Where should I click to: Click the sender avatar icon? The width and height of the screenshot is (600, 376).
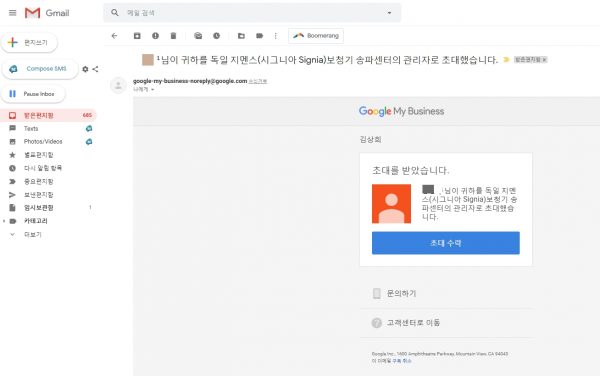tap(118, 85)
